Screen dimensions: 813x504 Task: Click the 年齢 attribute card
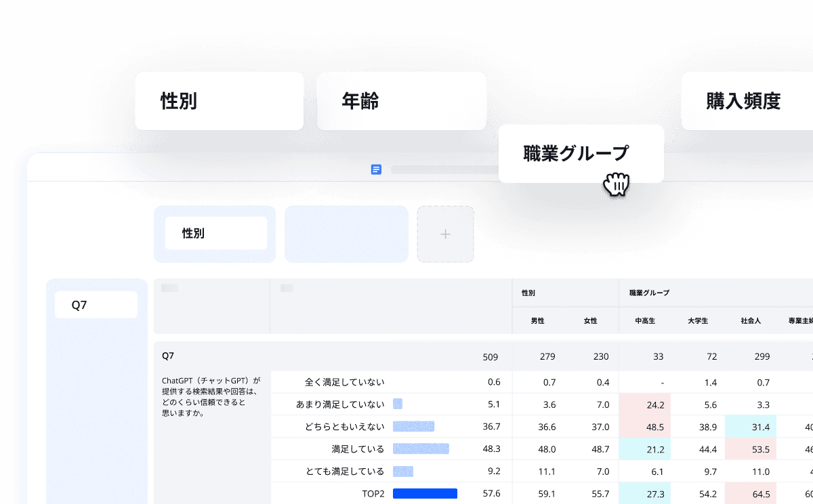click(x=401, y=100)
